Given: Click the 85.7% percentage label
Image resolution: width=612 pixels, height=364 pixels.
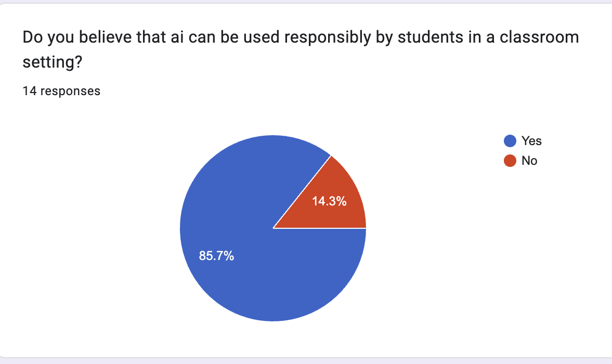Looking at the screenshot, I should click(x=216, y=256).
